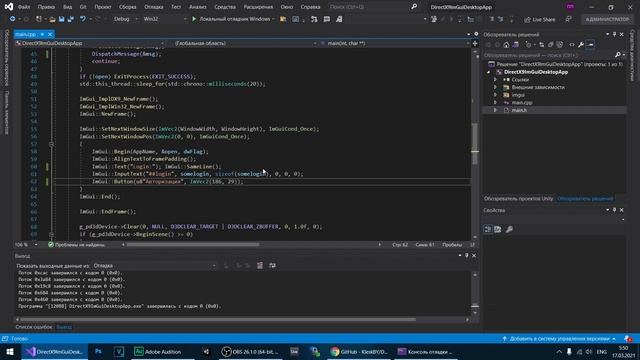Screen dimensions: 640x360
Task: Open Properties wrench icon in Solution Explorer
Action: tap(581, 45)
